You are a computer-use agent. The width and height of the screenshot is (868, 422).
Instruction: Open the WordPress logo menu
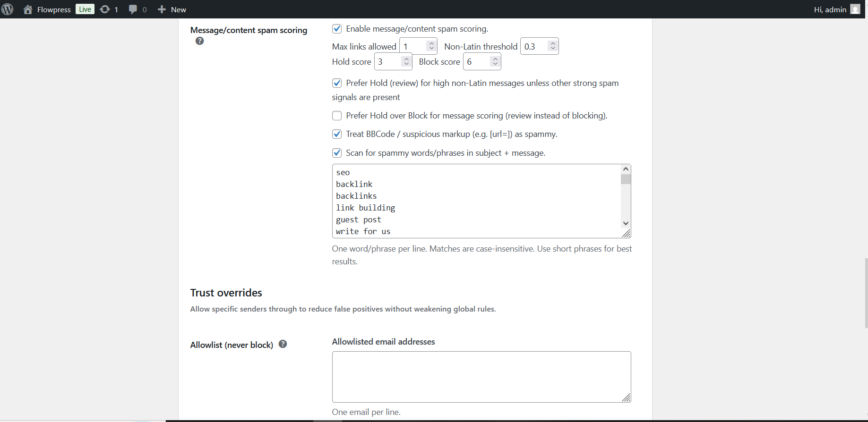[8, 9]
